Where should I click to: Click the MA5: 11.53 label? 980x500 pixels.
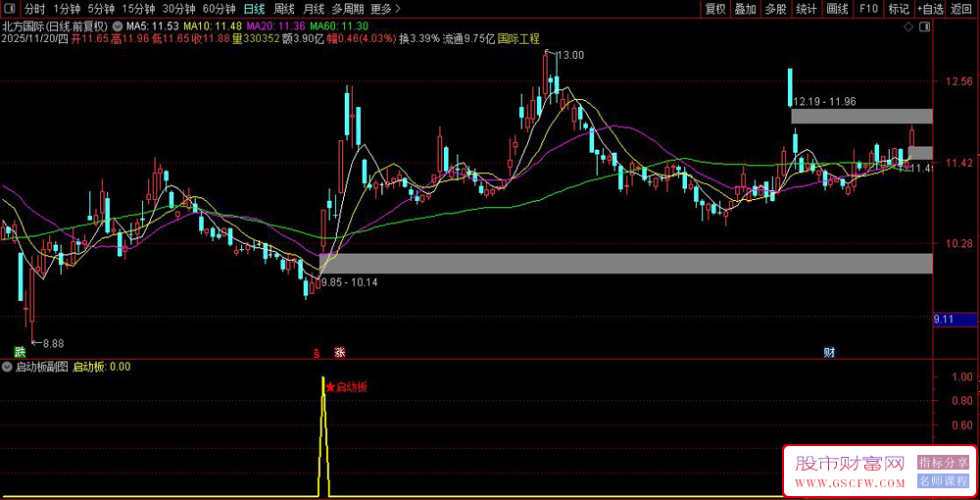(x=153, y=26)
